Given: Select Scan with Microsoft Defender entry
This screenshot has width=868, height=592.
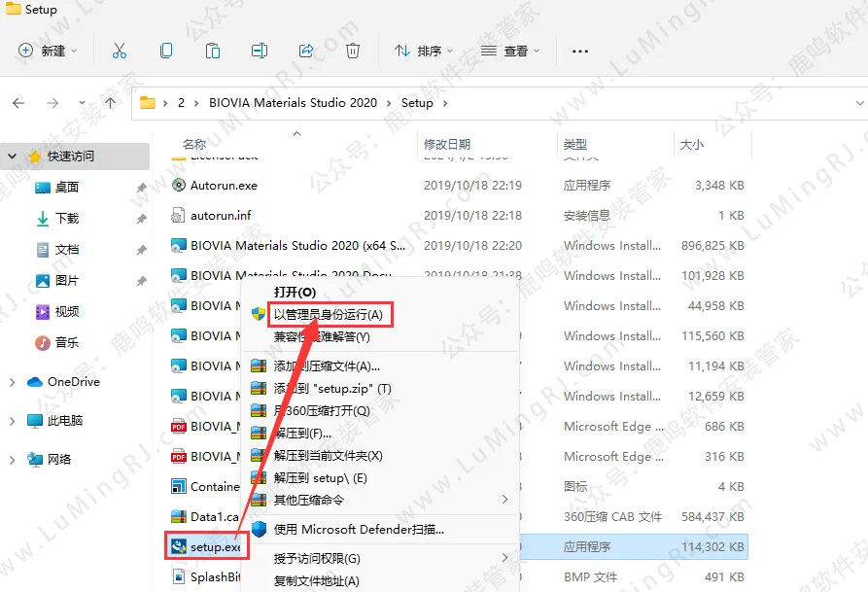Looking at the screenshot, I should tap(358, 529).
